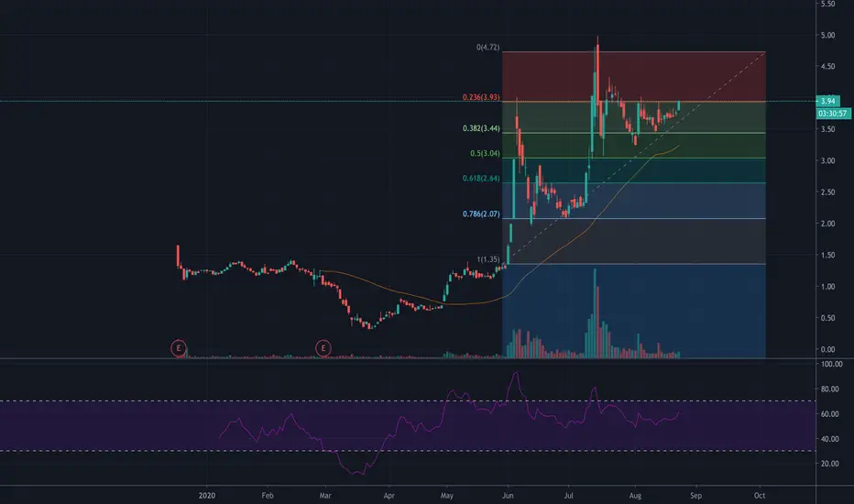Click the current price label 3.94

coord(827,102)
